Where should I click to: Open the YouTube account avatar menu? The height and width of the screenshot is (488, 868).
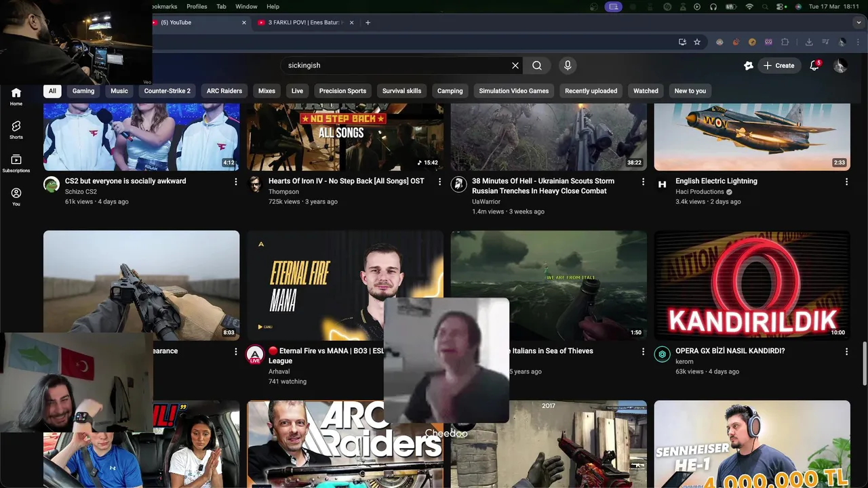[x=840, y=66]
